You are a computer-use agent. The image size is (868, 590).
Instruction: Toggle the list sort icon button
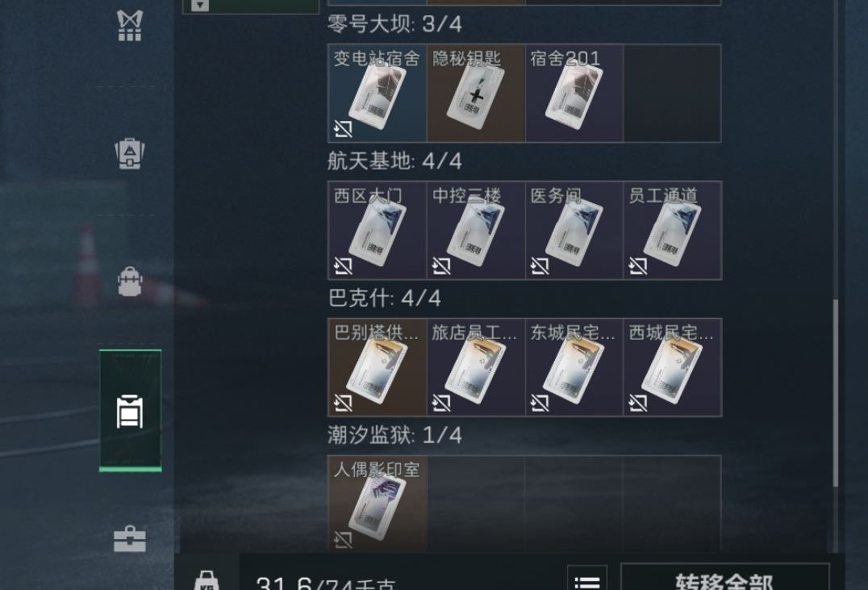pos(586,579)
